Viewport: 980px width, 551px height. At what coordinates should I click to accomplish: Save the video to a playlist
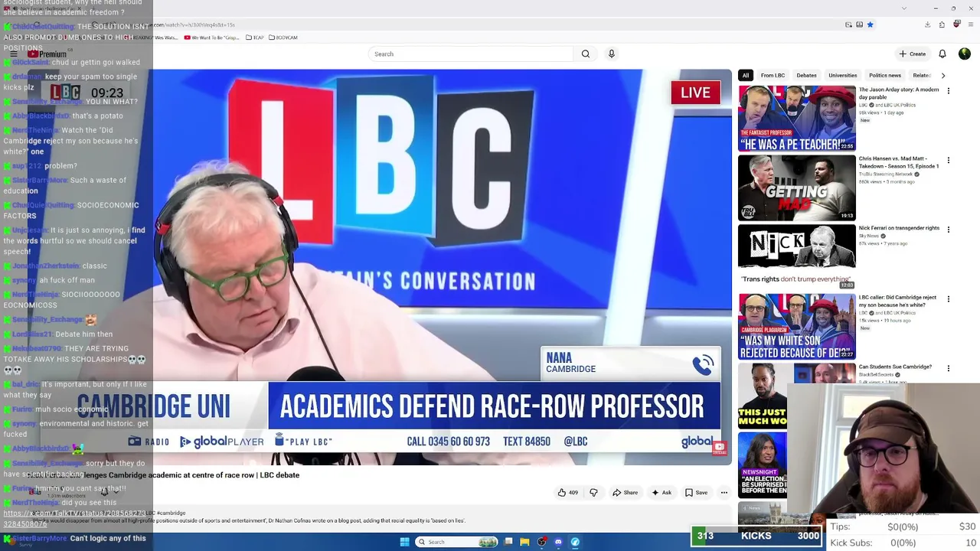[x=696, y=493]
